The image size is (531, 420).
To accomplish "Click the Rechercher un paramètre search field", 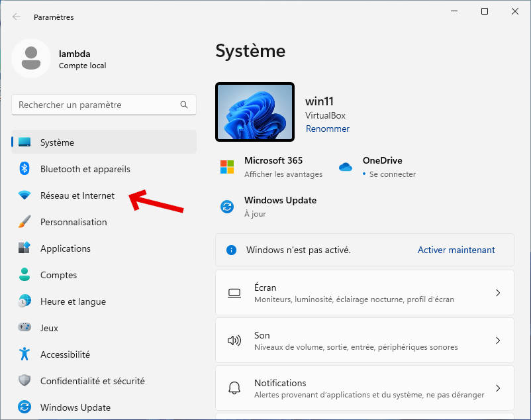I will click(x=96, y=105).
